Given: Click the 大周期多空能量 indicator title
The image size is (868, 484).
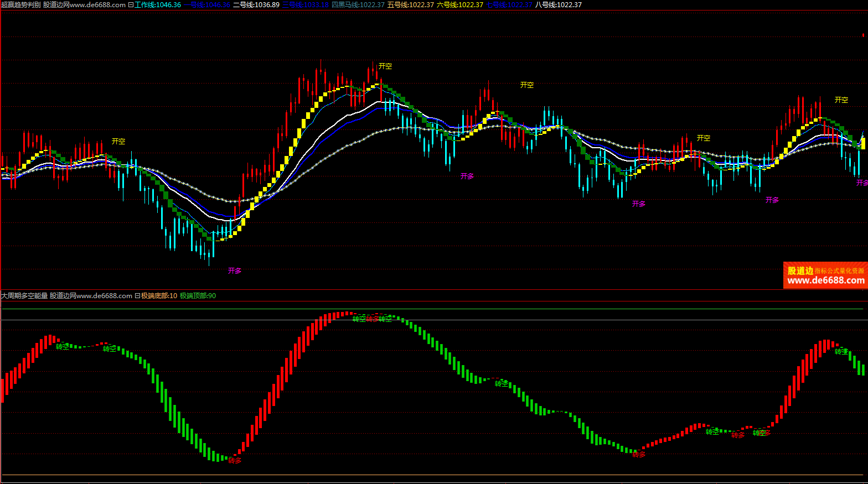Looking at the screenshot, I should click(x=24, y=296).
